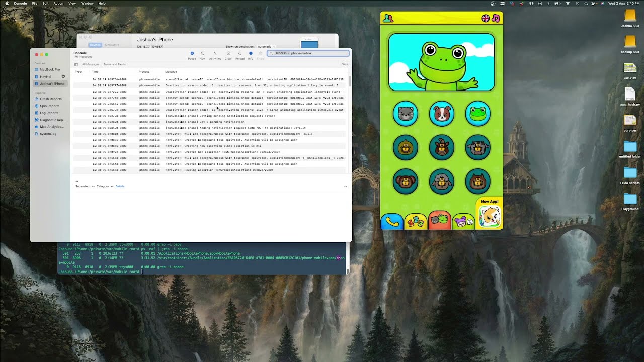Open Playground folder on desktop
Screen dimensions: 644x362
pos(630,200)
